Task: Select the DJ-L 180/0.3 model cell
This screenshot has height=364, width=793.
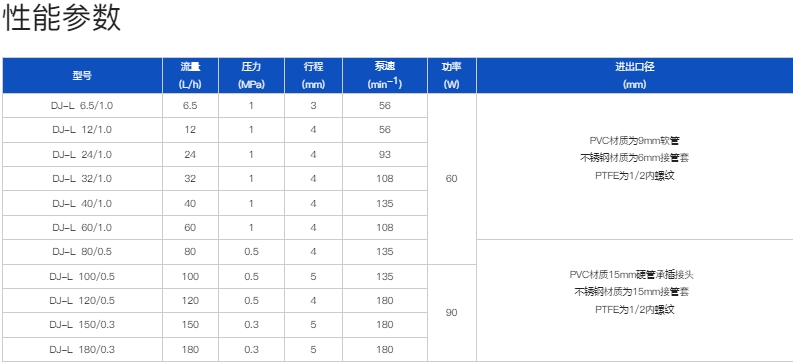Action: 82,349
